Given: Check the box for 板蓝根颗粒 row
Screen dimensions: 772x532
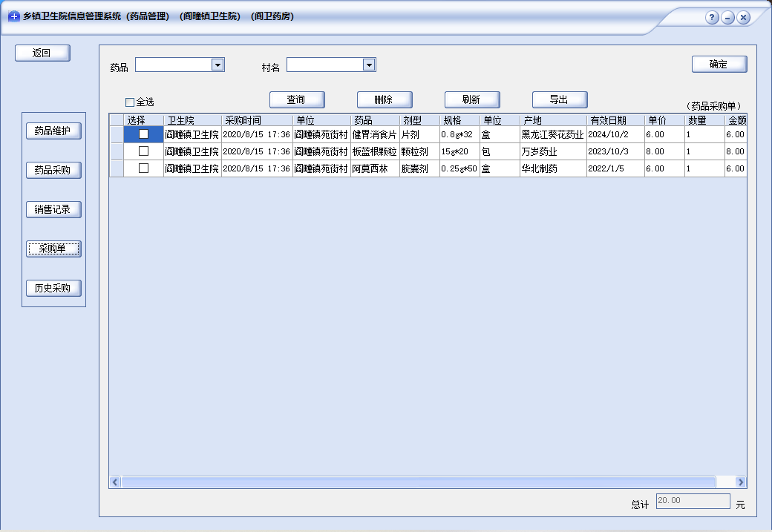Looking at the screenshot, I should coord(143,151).
